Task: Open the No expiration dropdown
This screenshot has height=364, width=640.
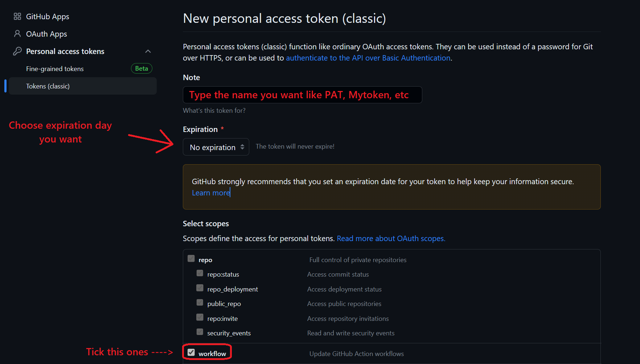Action: (x=216, y=147)
